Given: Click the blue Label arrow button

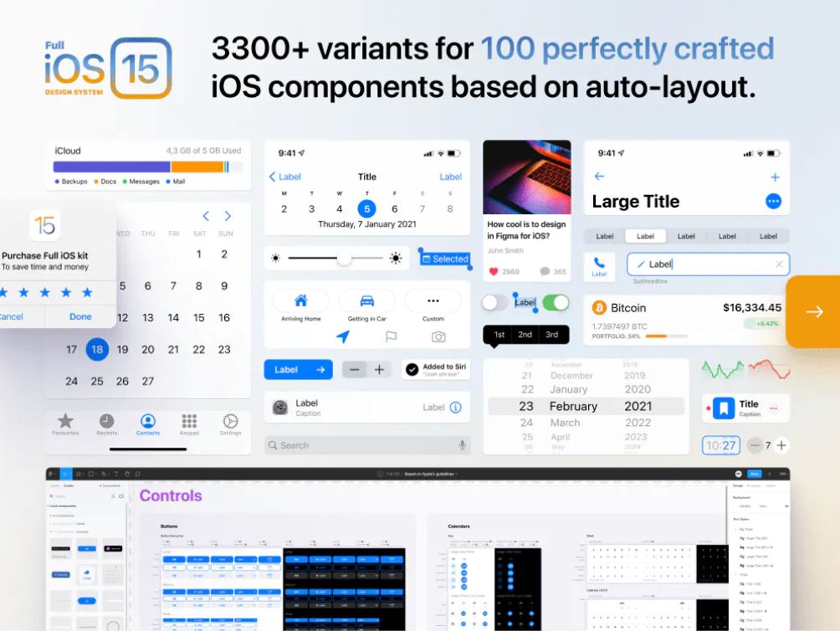Looking at the screenshot, I should point(299,370).
